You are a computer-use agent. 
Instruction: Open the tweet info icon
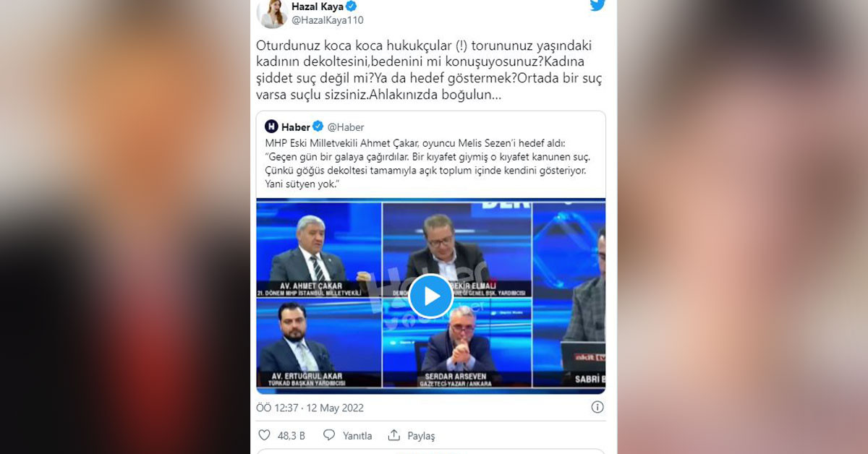click(597, 407)
